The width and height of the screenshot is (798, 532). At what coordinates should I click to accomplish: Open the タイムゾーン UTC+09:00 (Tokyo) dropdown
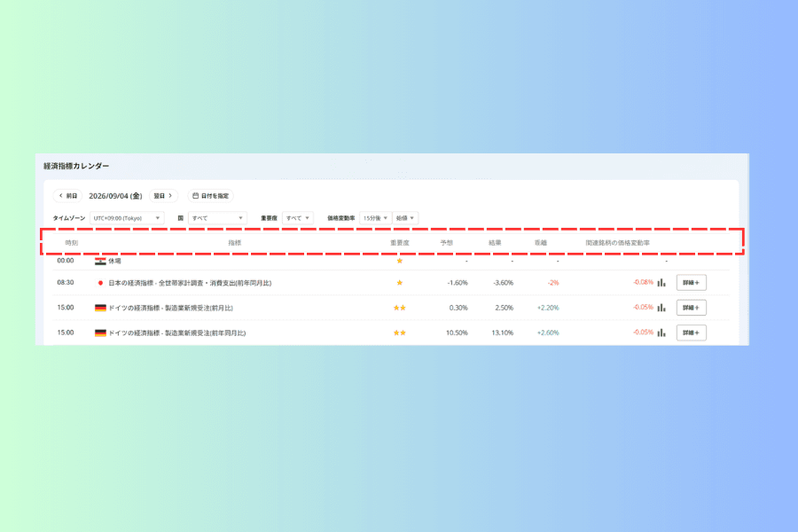click(x=127, y=218)
